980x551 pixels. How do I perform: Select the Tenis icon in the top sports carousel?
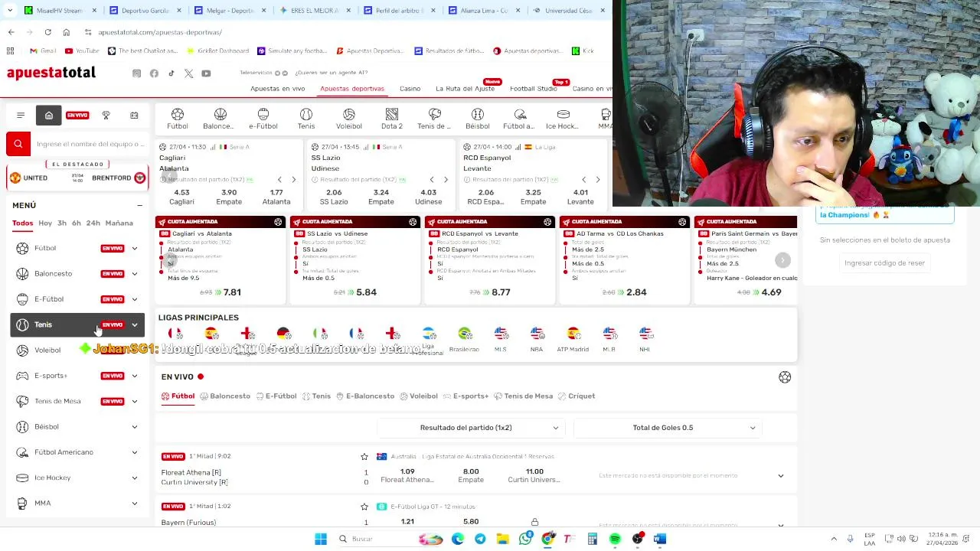tap(306, 119)
